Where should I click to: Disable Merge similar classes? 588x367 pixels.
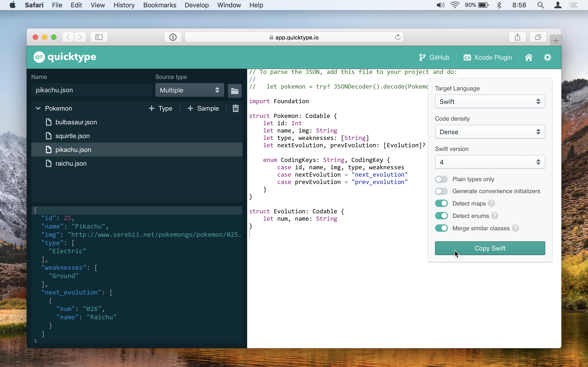(x=441, y=228)
